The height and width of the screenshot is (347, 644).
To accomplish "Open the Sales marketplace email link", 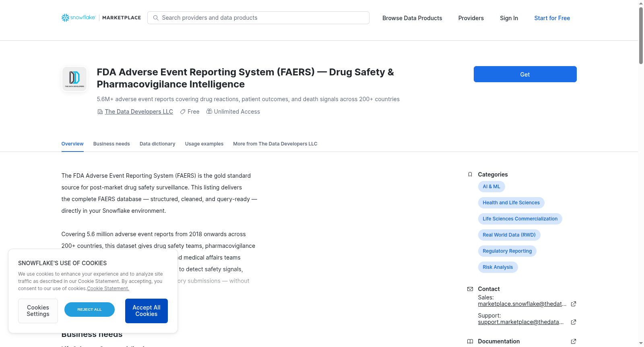I will click(x=522, y=304).
